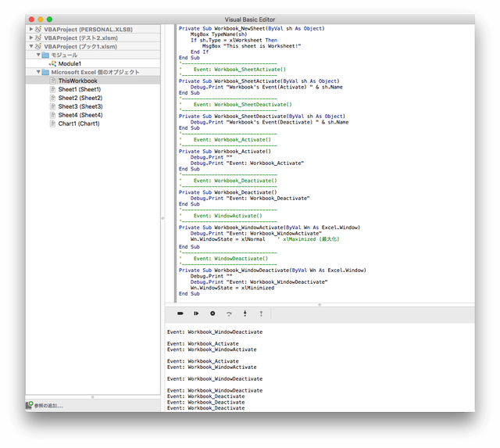500x448 pixels.
Task: Click last 'Event: Workbook_Deactivate' line in Immediate output
Action: pos(205,408)
